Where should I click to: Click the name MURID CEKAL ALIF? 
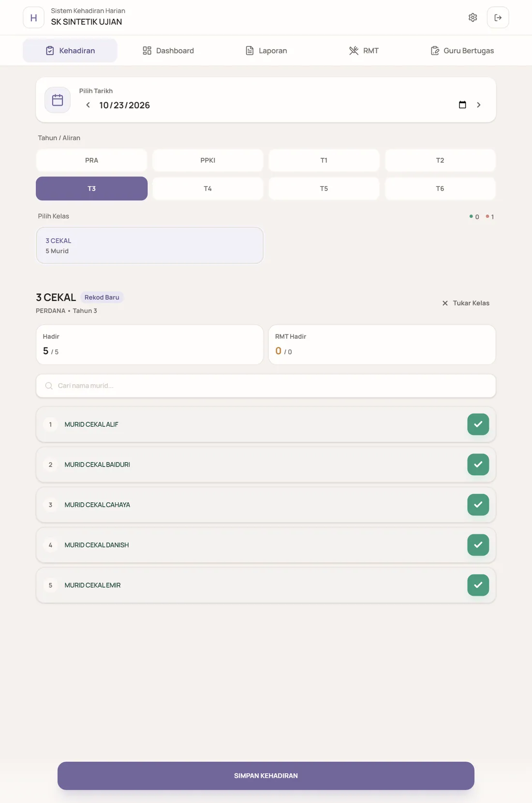[x=91, y=424]
